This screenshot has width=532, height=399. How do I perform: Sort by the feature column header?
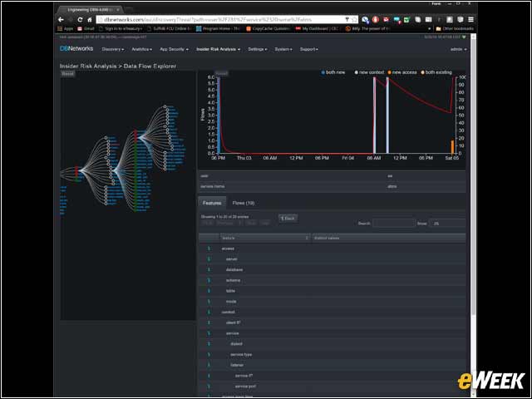point(264,238)
